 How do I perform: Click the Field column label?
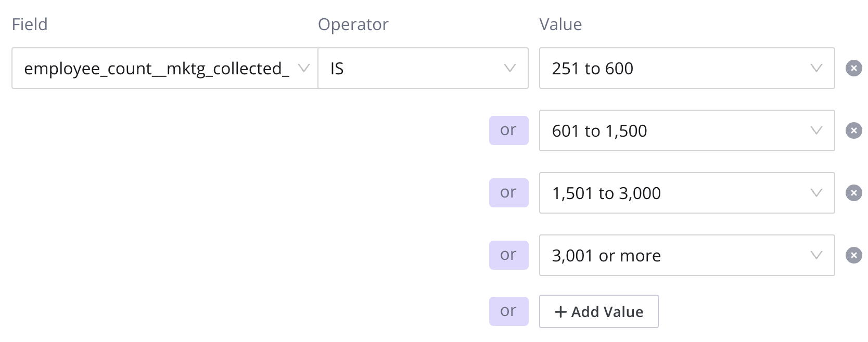[30, 24]
